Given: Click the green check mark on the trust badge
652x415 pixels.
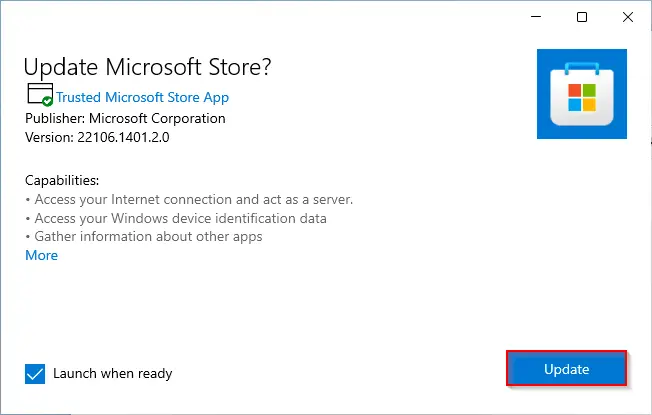Looking at the screenshot, I should coord(47,101).
